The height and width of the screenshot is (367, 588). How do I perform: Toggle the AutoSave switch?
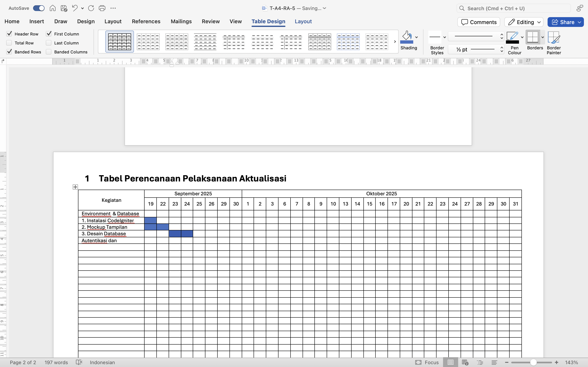click(39, 8)
